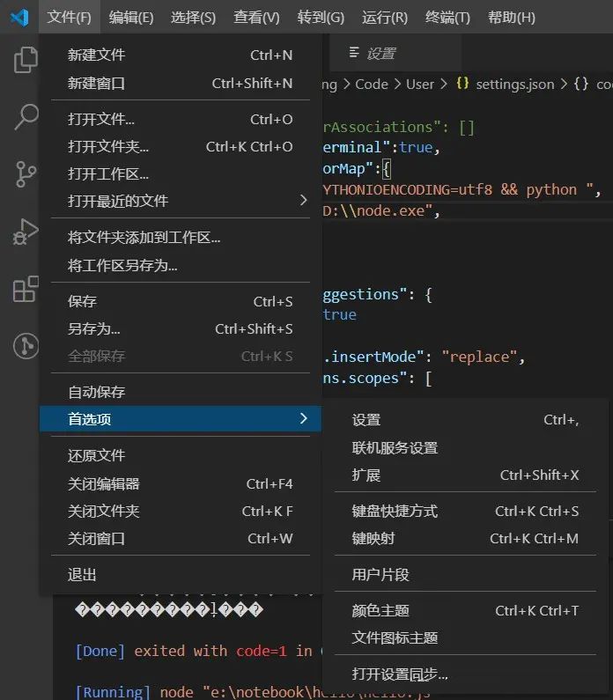Click User in the breadcrumb path
The height and width of the screenshot is (700, 613).
pyautogui.click(x=420, y=84)
